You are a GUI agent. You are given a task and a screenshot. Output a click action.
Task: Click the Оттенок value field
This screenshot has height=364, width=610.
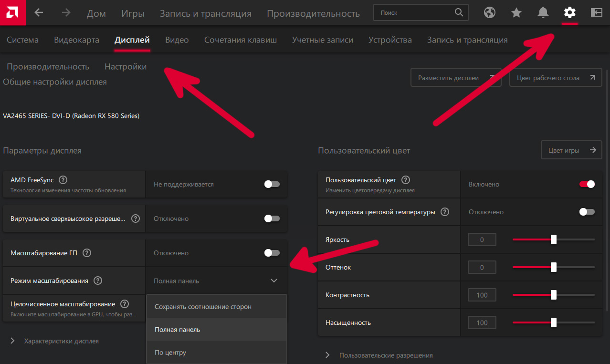[482, 267]
